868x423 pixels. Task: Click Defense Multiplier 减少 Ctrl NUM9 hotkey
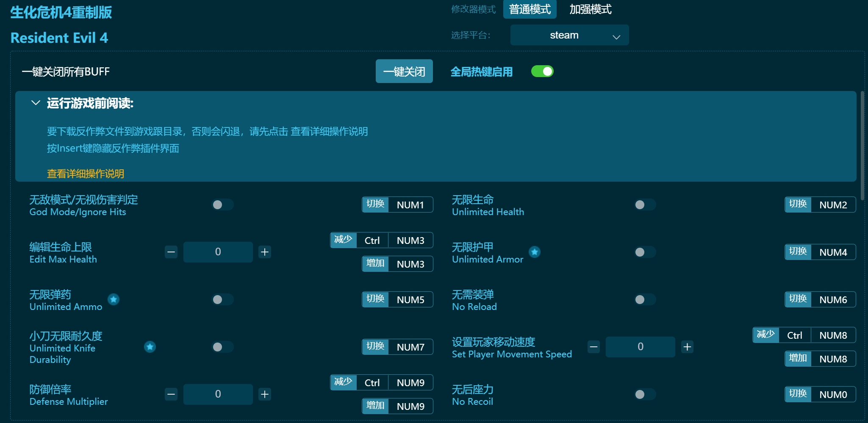(x=382, y=382)
